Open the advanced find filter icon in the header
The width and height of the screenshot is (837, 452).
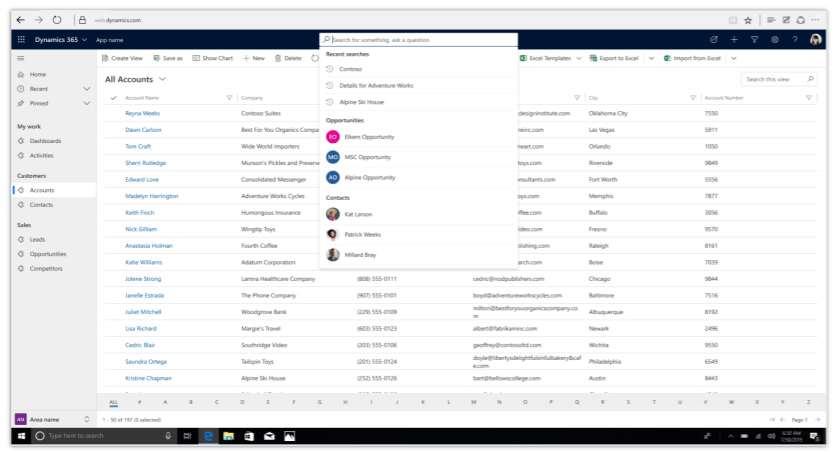pyautogui.click(x=755, y=40)
